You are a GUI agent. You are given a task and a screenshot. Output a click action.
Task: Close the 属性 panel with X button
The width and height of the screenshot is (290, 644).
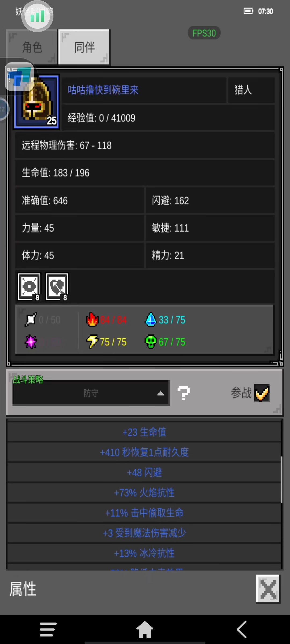tap(268, 589)
